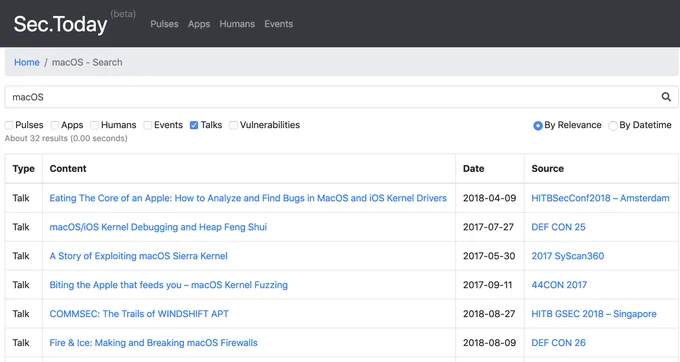Open COMMSEC: The Trails of WINDSHIFT APT
680x362 pixels.
[139, 314]
